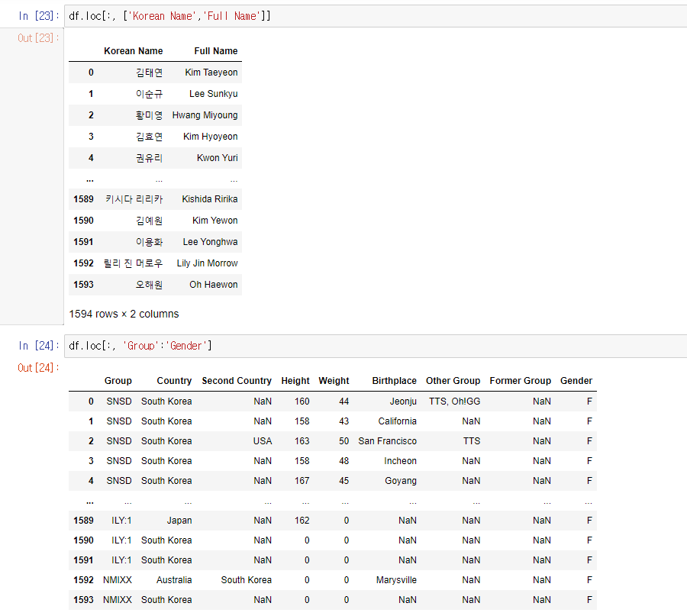Click Korean name '이순규' cell
This screenshot has height=616, width=687.
pyautogui.click(x=149, y=94)
